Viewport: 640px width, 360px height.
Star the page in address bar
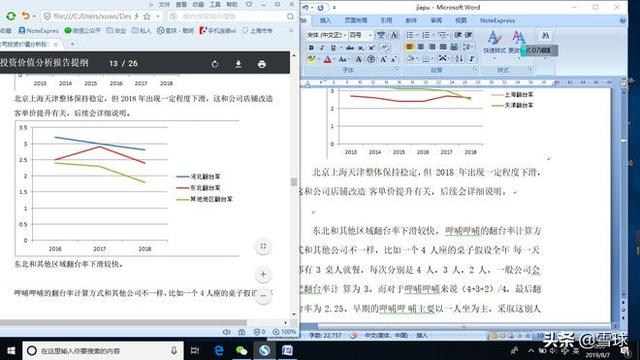click(147, 16)
